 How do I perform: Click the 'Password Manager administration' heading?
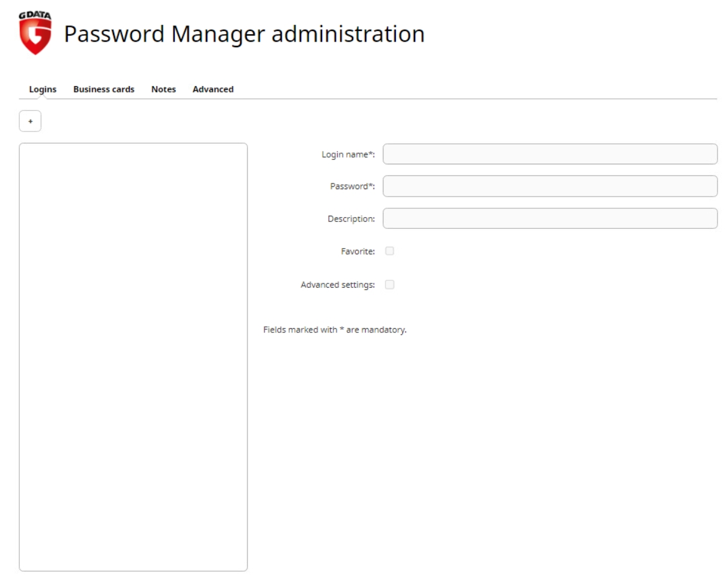244,34
